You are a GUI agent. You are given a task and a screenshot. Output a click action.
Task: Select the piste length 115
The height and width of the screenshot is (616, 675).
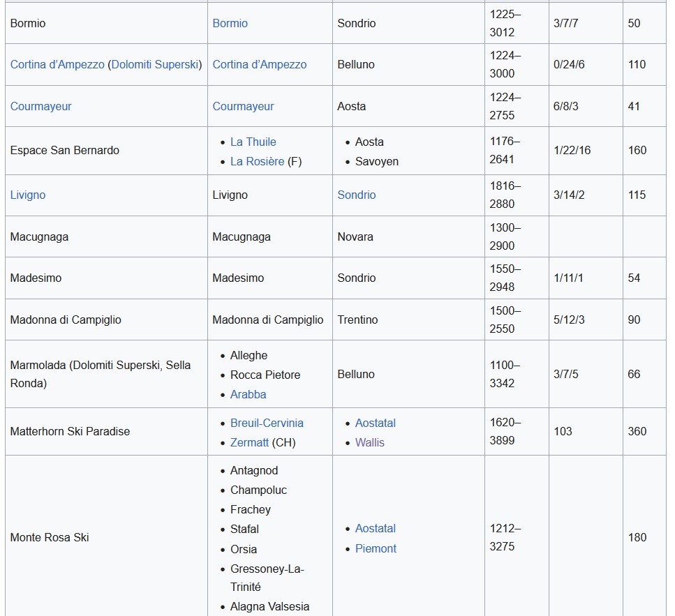[637, 195]
